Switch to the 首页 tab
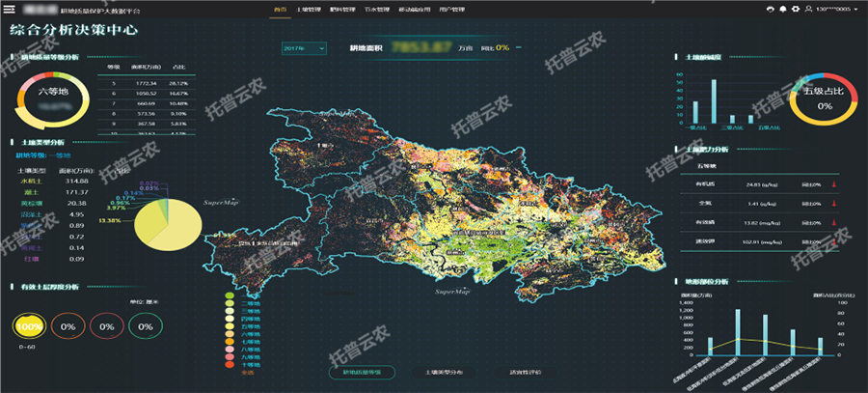Screen dimensions: 868x393 [281, 9]
